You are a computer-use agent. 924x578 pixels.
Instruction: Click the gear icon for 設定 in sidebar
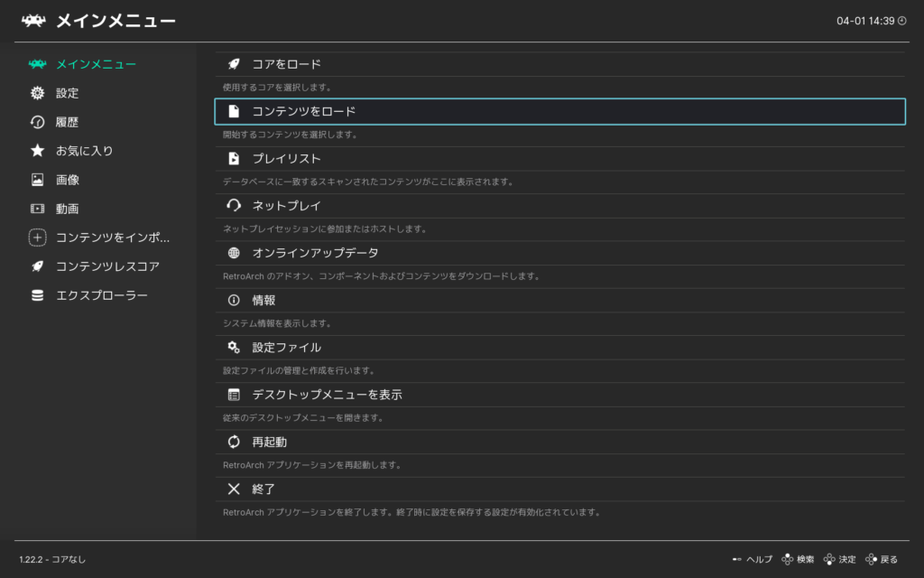pyautogui.click(x=37, y=93)
